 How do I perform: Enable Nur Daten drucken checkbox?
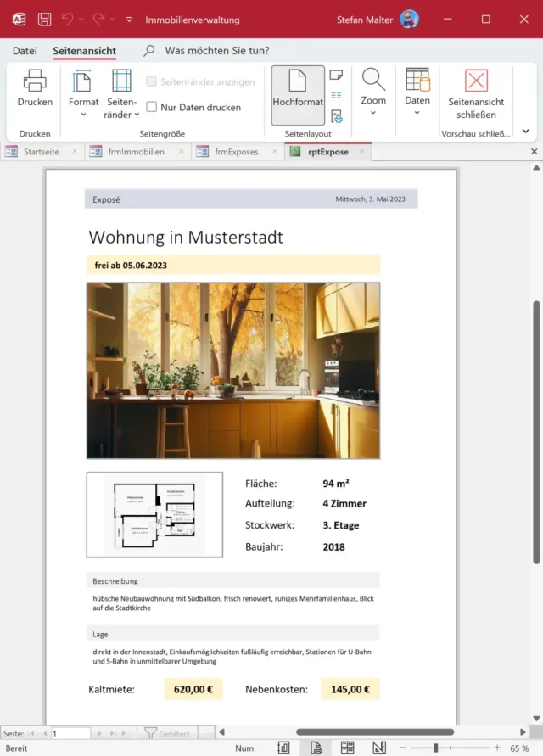152,108
